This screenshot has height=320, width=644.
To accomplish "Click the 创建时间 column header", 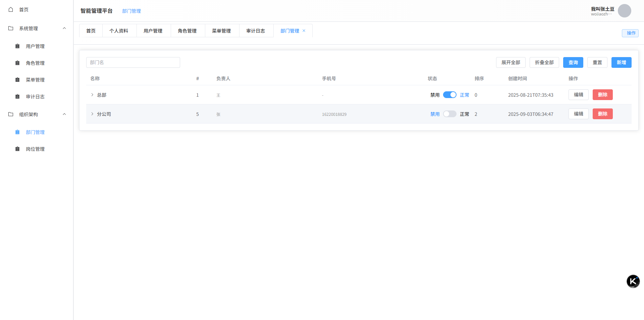I will pyautogui.click(x=518, y=78).
